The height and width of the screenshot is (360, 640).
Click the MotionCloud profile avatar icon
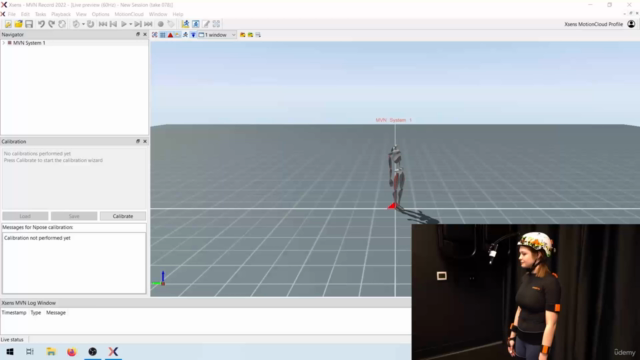pyautogui.click(x=631, y=24)
